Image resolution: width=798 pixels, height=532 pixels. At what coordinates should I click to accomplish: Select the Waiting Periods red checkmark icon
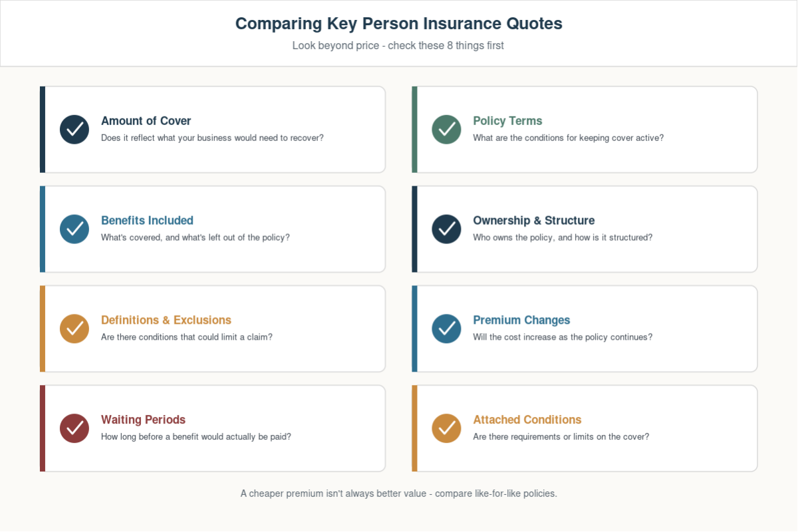74,429
